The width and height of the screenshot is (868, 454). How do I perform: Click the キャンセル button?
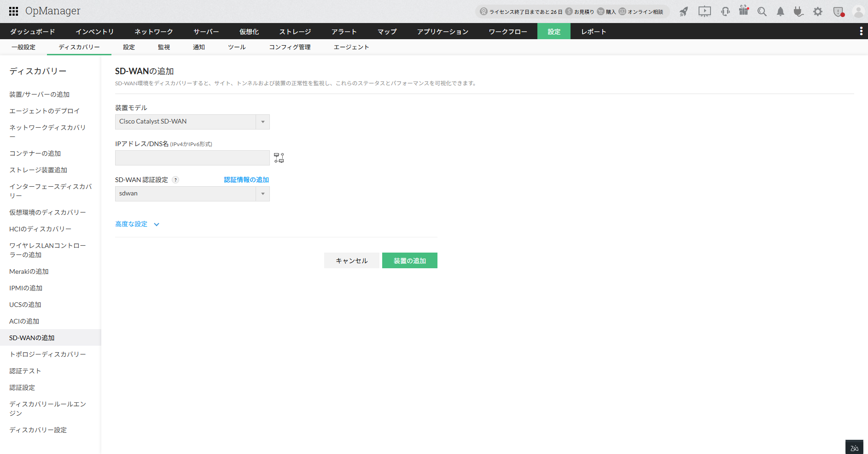(x=352, y=260)
